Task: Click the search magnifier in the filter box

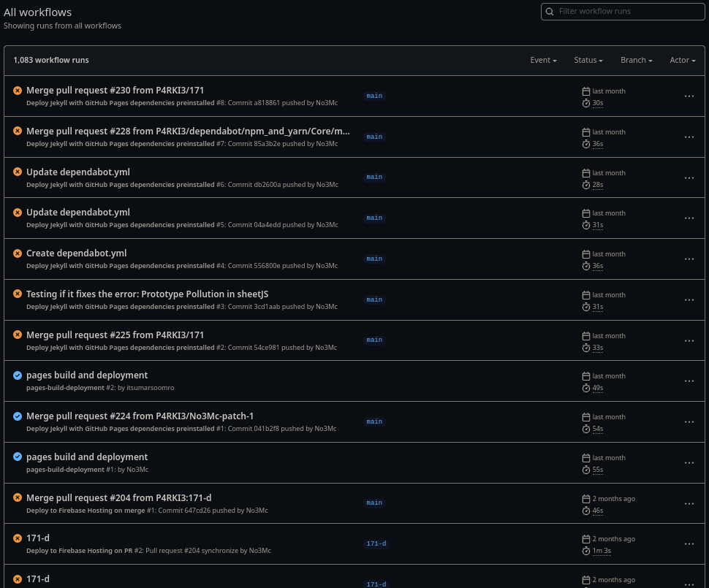Action: pos(550,12)
